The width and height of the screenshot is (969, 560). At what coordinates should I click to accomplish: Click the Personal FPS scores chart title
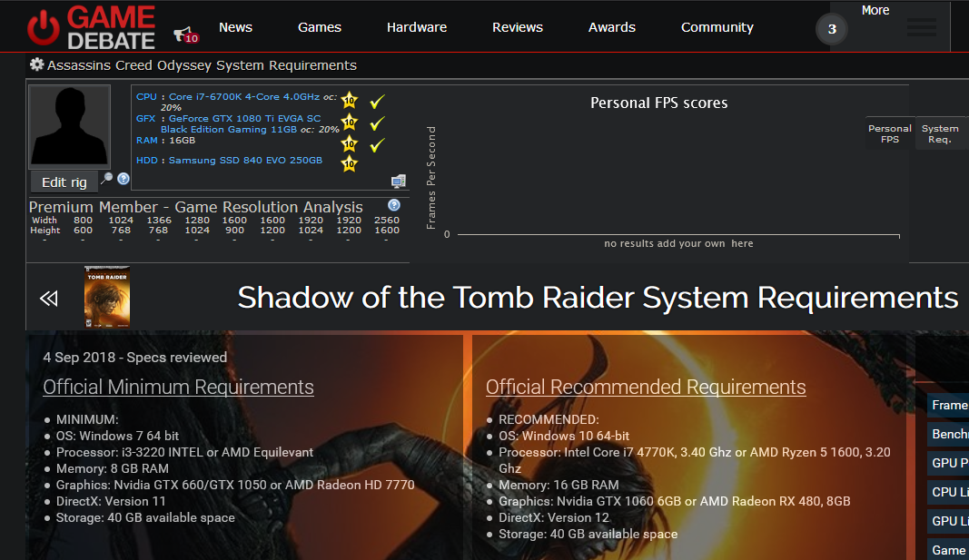pos(658,103)
